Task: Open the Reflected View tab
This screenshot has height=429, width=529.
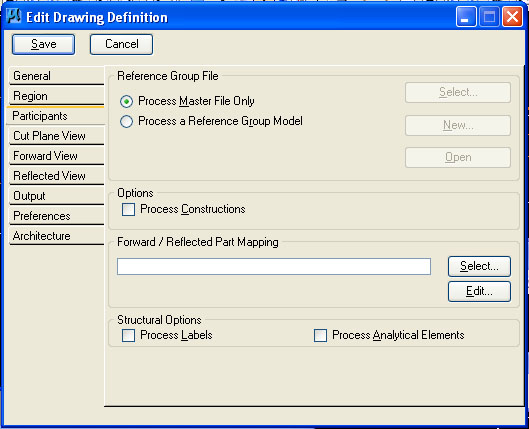Action: click(x=56, y=176)
